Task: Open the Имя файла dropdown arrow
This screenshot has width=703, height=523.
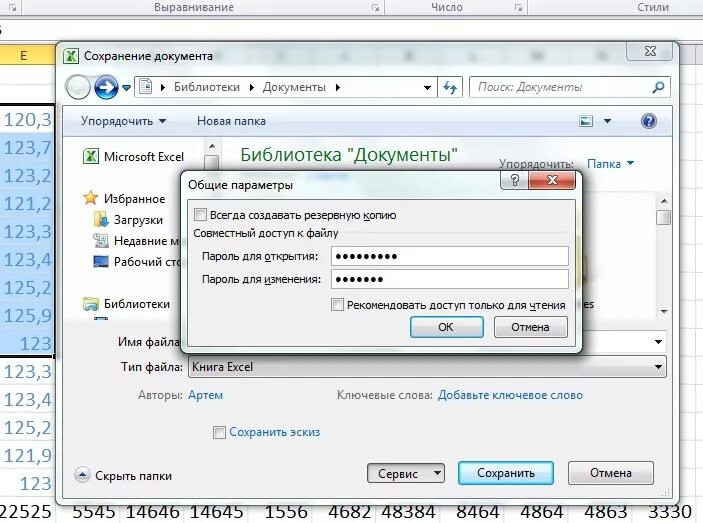Action: point(658,342)
